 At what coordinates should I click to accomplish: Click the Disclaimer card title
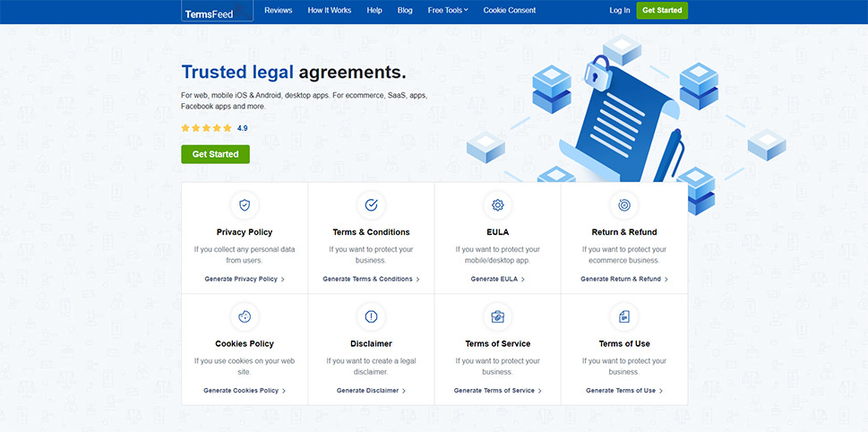pos(372,343)
